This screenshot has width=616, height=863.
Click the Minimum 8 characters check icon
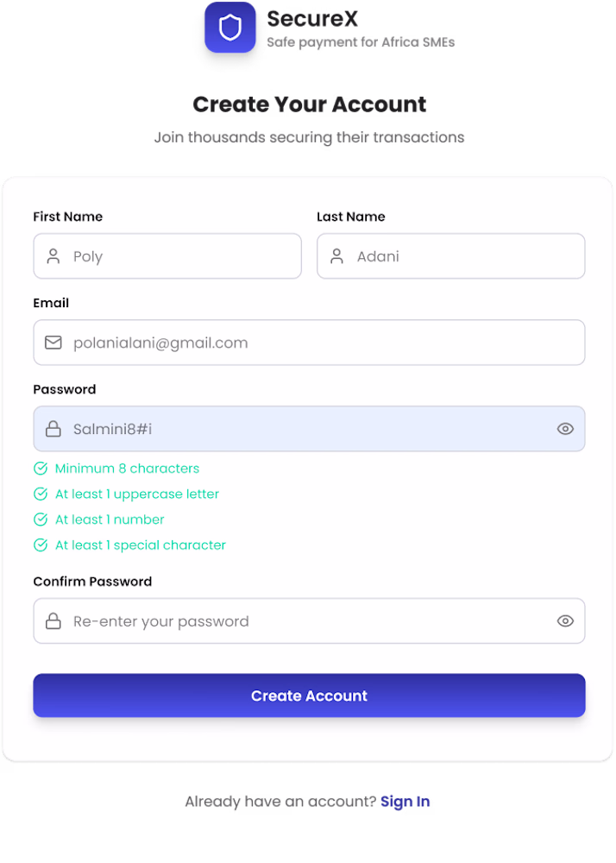click(x=41, y=469)
